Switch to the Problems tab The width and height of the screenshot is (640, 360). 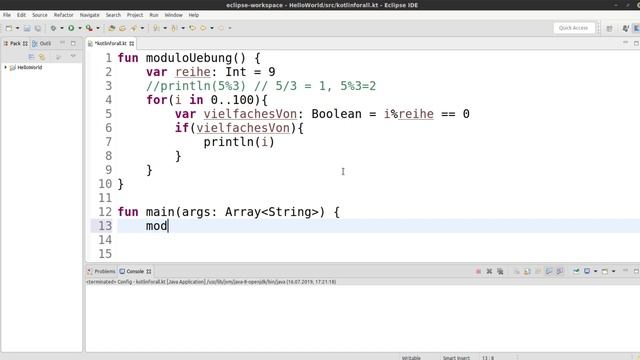pos(102,271)
